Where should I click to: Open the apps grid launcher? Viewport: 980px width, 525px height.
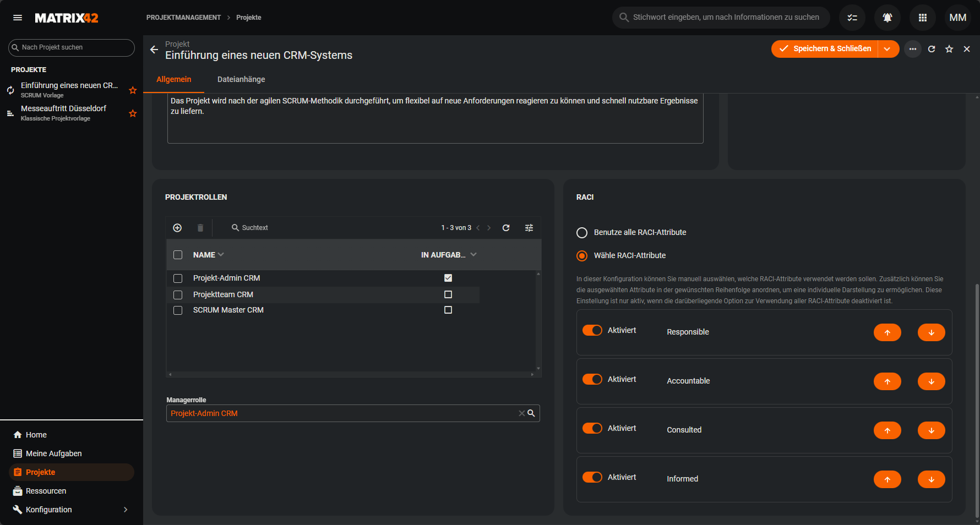click(x=923, y=18)
